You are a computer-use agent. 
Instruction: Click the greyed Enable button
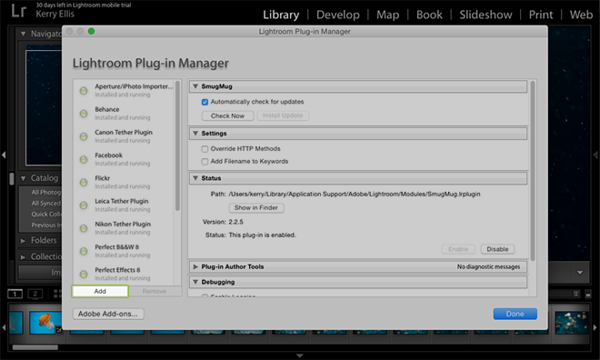[458, 249]
